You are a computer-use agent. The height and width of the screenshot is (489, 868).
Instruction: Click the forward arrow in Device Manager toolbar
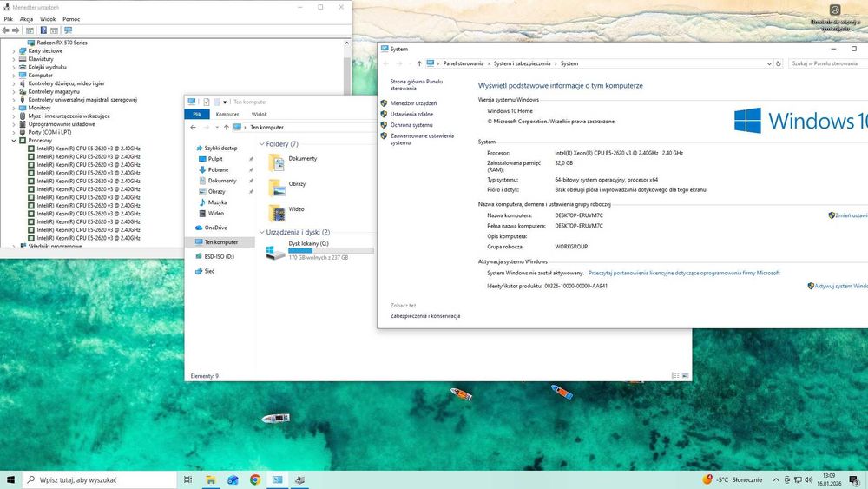(x=16, y=30)
